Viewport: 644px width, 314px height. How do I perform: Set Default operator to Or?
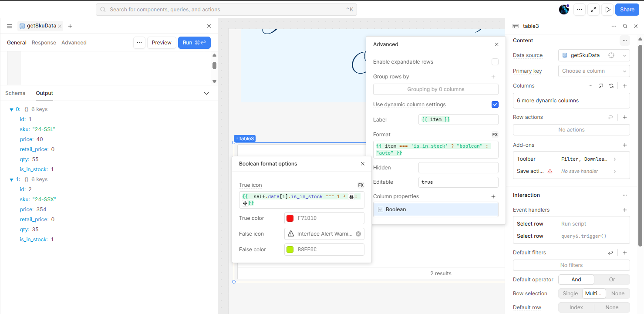point(612,280)
